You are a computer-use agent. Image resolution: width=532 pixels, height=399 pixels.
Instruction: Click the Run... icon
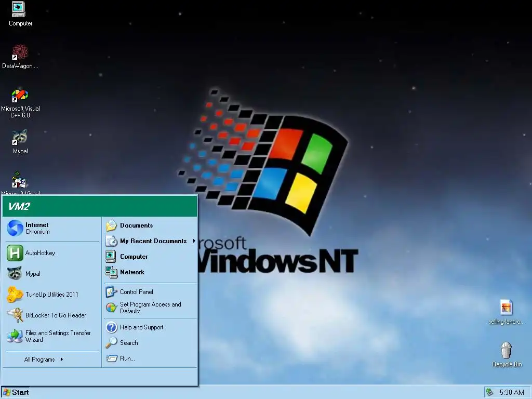click(x=111, y=358)
